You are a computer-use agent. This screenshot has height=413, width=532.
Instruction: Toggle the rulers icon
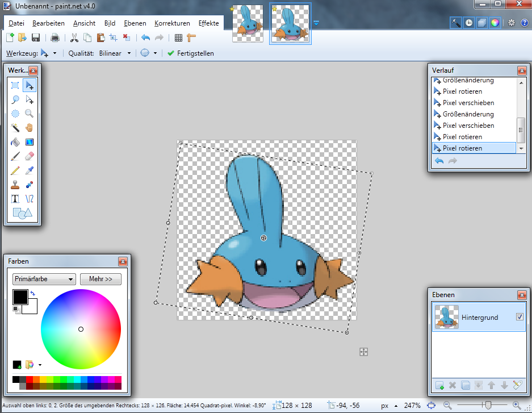pos(191,37)
